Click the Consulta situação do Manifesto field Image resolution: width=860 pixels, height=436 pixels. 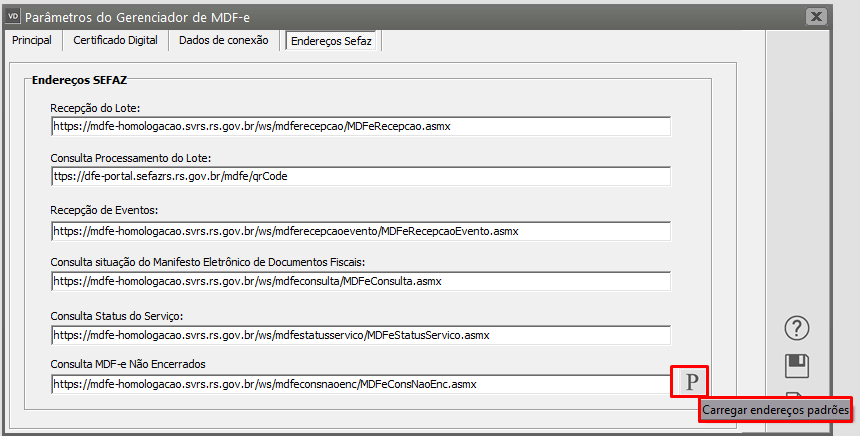coord(360,281)
